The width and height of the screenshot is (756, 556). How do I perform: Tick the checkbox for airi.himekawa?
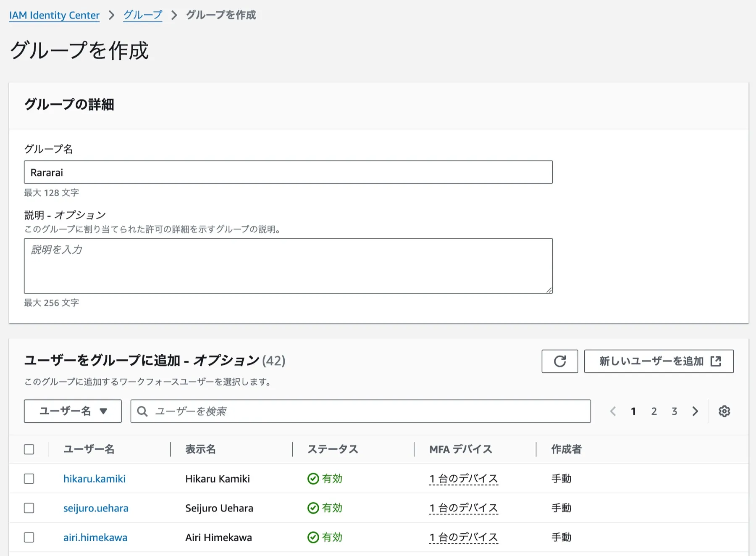[29, 538]
